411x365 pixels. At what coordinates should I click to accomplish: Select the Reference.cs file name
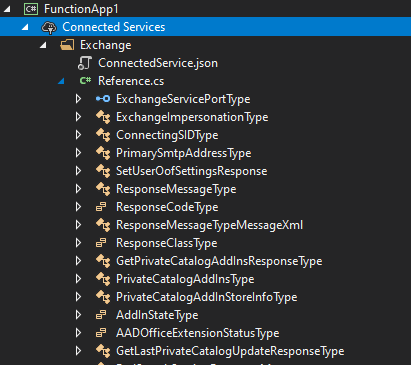coord(131,81)
